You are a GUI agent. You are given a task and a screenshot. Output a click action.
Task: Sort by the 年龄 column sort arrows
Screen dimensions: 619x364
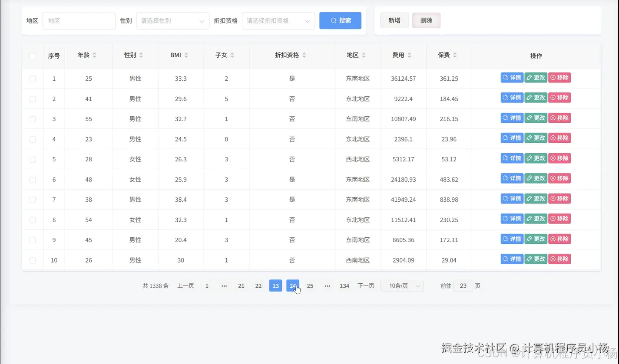pyautogui.click(x=95, y=56)
